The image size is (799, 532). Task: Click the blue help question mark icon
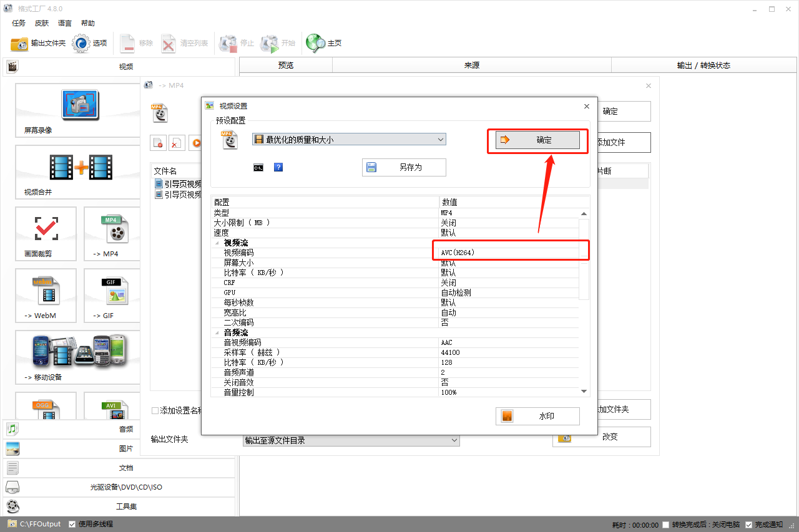click(279, 167)
